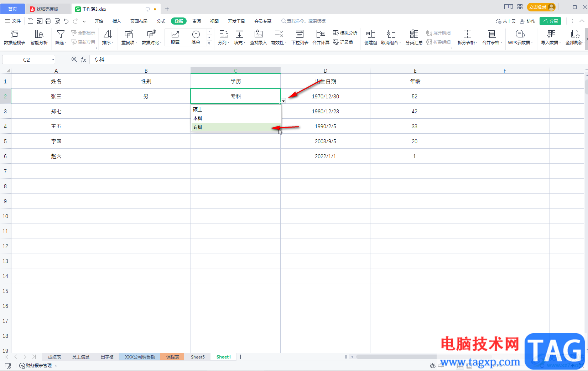588x371 pixels.
Task: Click the 合并表格 merge tables icon
Action: [x=492, y=37]
